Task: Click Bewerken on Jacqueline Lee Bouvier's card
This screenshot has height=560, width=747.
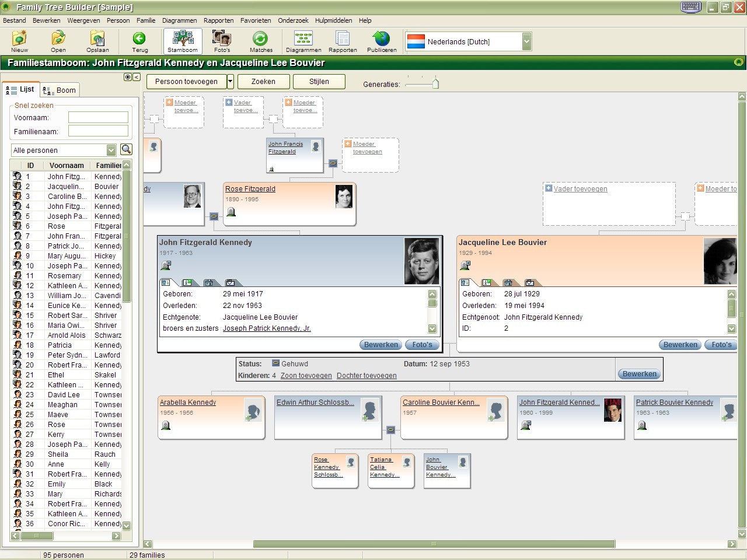Action: [x=679, y=344]
